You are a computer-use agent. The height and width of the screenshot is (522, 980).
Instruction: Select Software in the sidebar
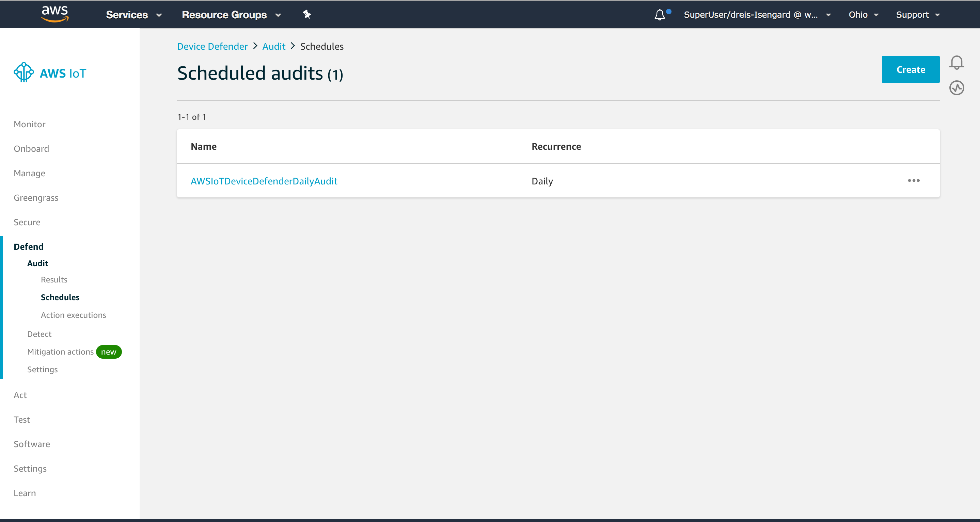pos(32,444)
